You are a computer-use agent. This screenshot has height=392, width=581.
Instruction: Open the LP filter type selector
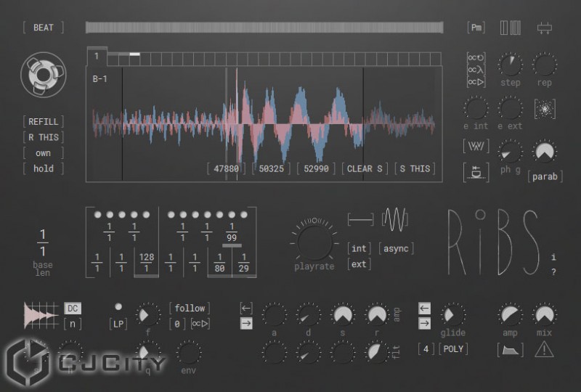coord(118,323)
